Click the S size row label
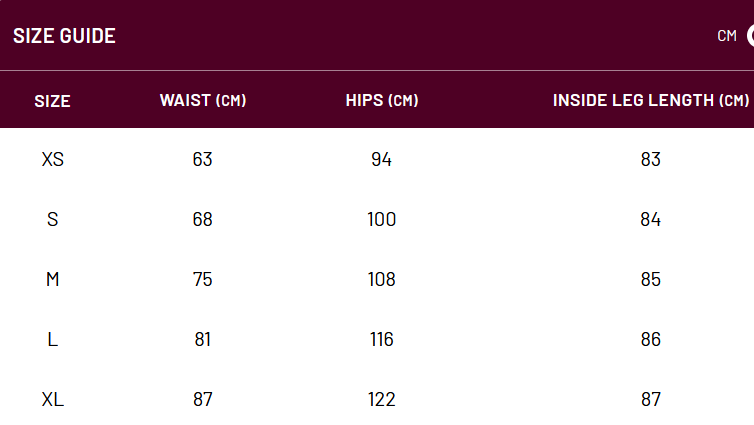Viewport: 754px width, 425px height. pos(52,219)
